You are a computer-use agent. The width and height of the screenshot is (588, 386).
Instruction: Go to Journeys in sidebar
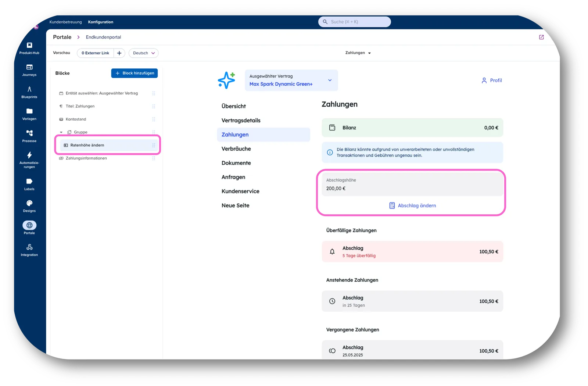29,70
